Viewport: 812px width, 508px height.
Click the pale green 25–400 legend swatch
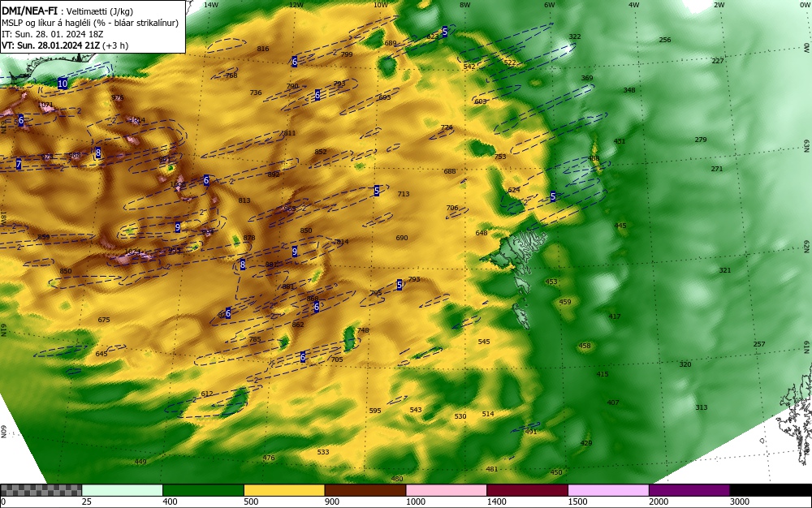click(123, 490)
